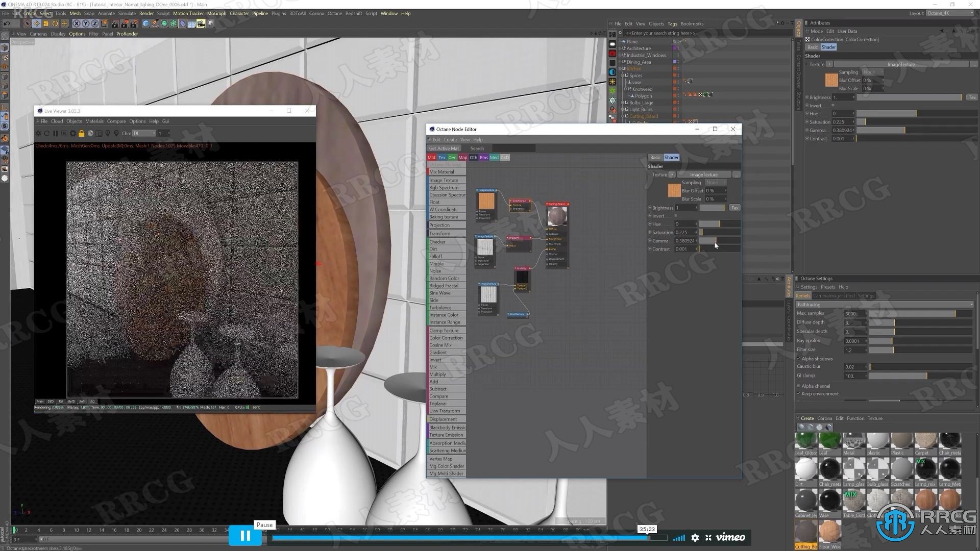
Task: Click the node editor Hue value field
Action: point(685,224)
